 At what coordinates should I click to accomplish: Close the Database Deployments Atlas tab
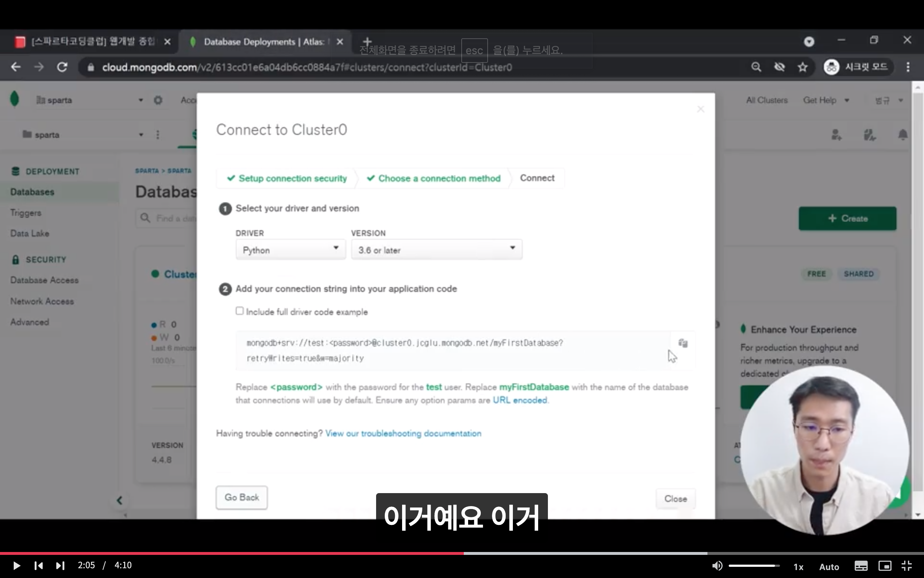coord(340,42)
